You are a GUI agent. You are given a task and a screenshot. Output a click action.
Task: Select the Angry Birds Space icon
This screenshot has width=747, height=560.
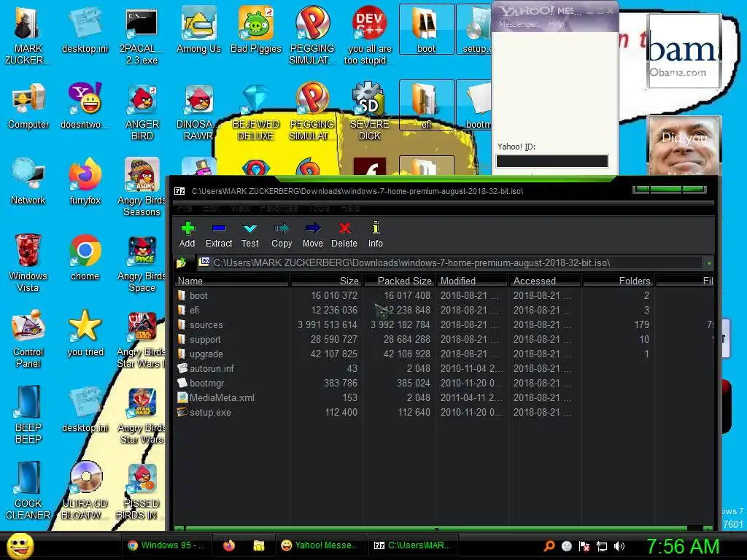coord(142,262)
